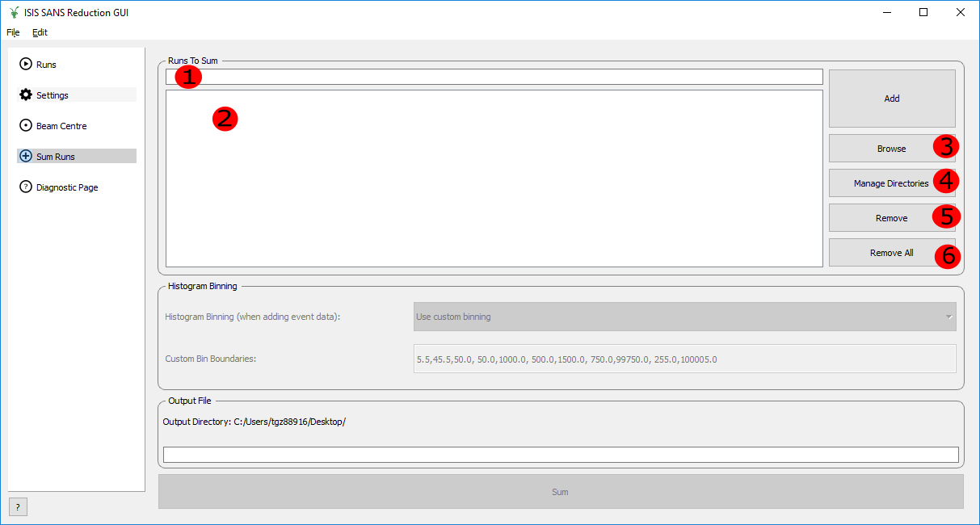Click the Beam Centre target icon

point(26,126)
